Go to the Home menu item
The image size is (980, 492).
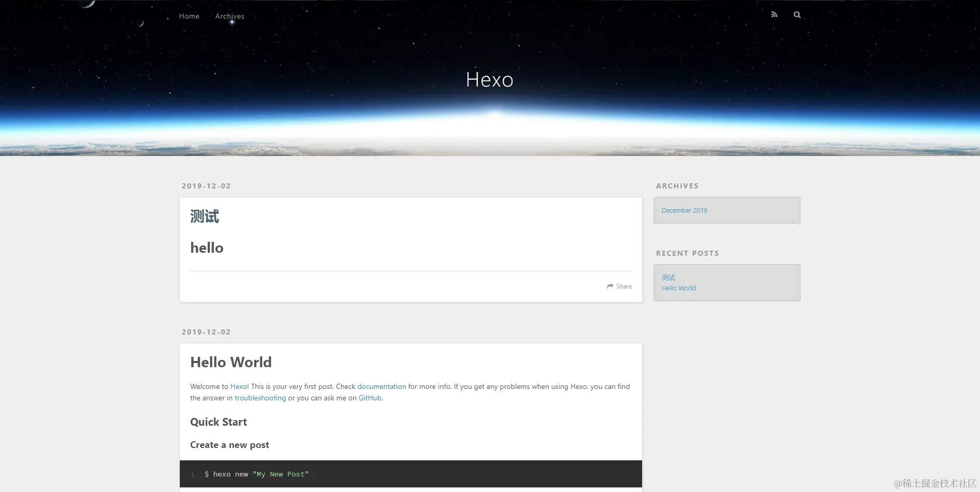[189, 16]
